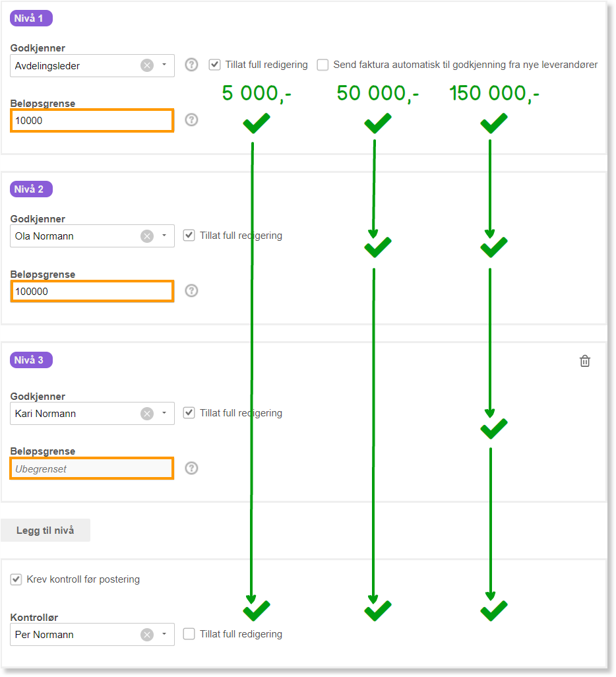Viewport: 616px width, 677px height.
Task: Delete Nivå 3 using the trash icon
Action: (x=584, y=361)
